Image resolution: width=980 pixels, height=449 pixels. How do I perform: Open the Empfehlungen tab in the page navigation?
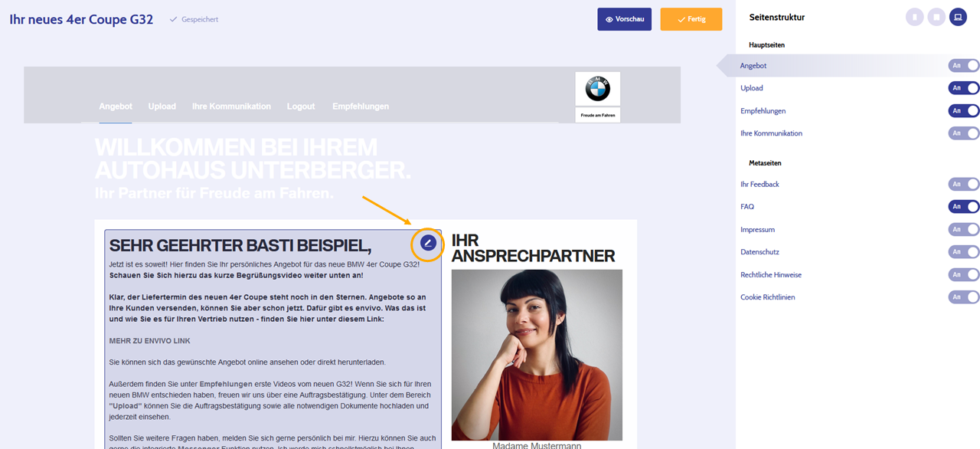pos(361,107)
